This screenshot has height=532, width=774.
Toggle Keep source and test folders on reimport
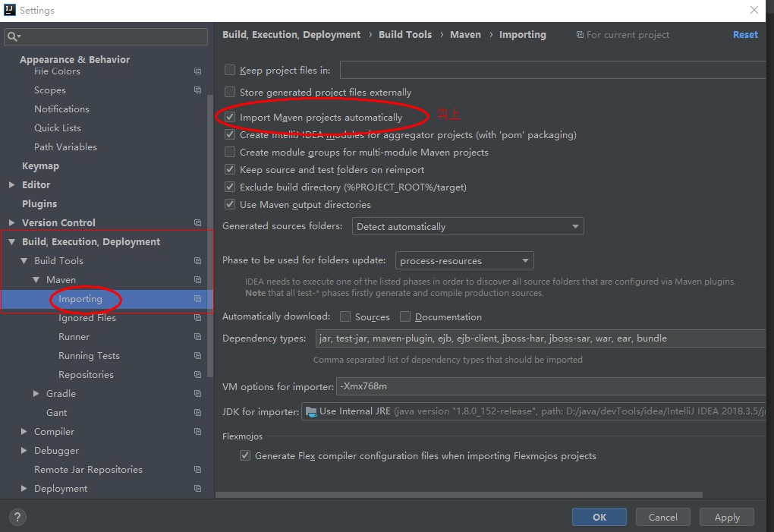[x=229, y=169]
